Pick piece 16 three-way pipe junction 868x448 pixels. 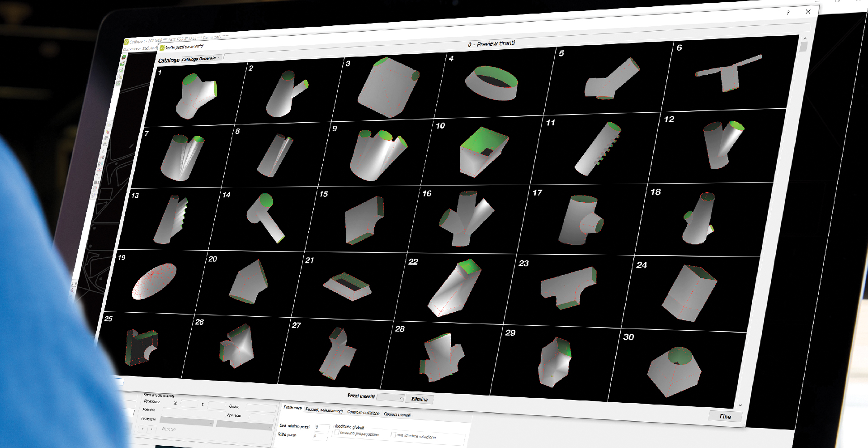click(466, 218)
